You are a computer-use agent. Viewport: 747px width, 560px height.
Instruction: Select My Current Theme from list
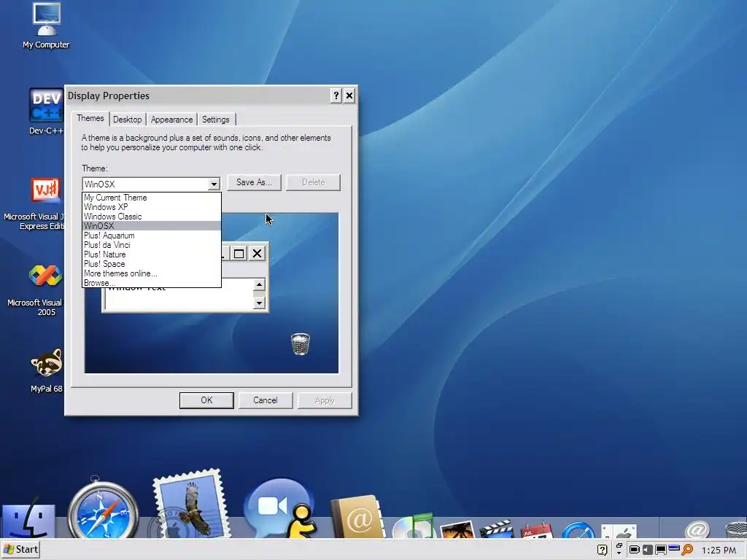(152, 197)
